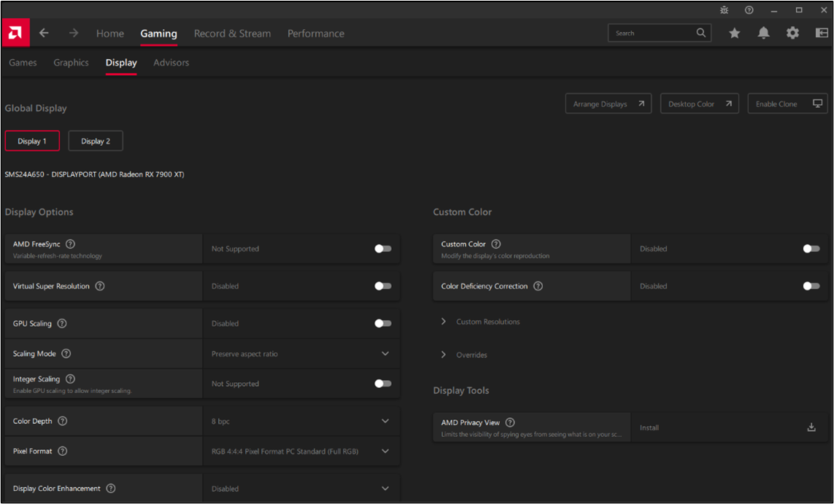Screen dimensions: 834x504
Task: Click Arrange Displays button
Action: click(609, 104)
